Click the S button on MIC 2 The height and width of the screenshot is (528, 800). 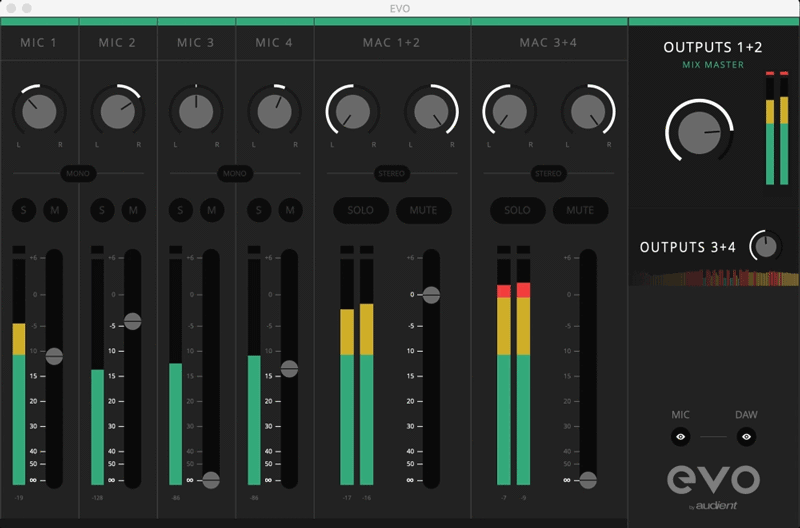pos(101,210)
